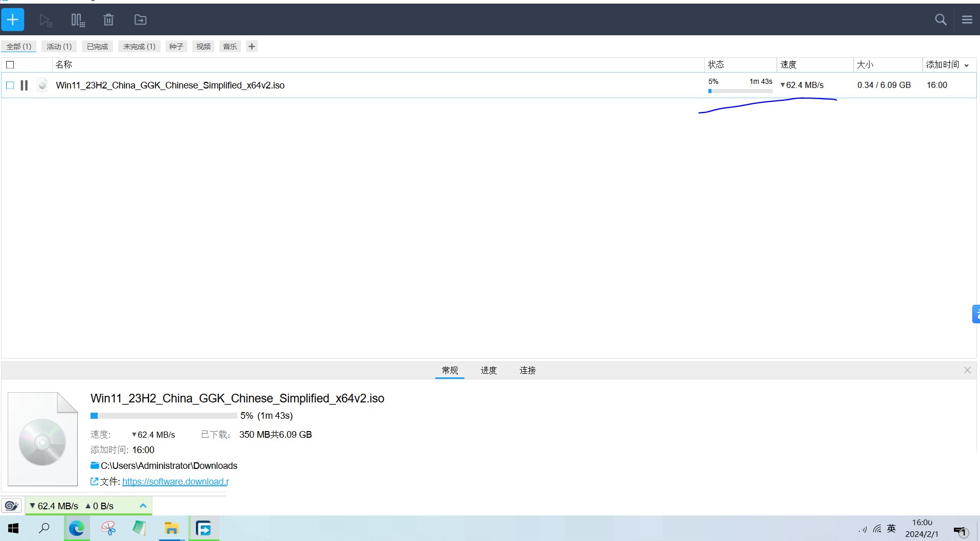Click the large ISO disc thumbnail
Viewport: 980px width, 541px height.
coord(42,439)
